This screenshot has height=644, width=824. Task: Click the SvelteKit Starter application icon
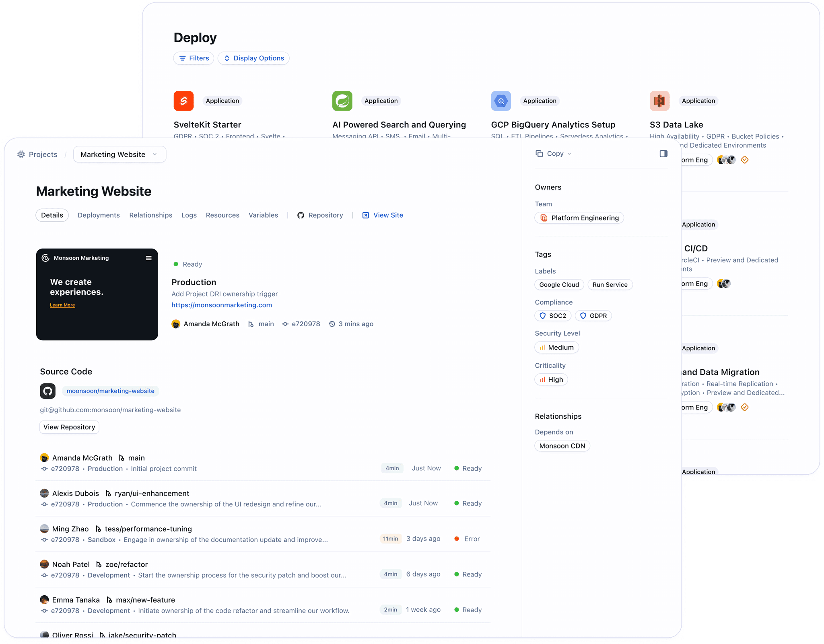coord(183,101)
